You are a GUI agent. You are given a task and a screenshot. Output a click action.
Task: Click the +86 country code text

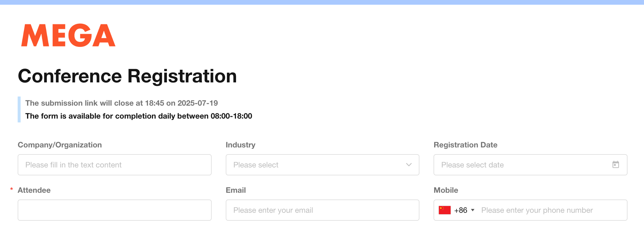461,210
